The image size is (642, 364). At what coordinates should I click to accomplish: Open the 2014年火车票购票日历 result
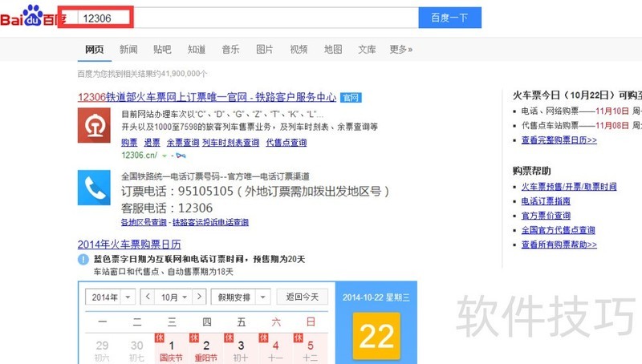point(129,245)
